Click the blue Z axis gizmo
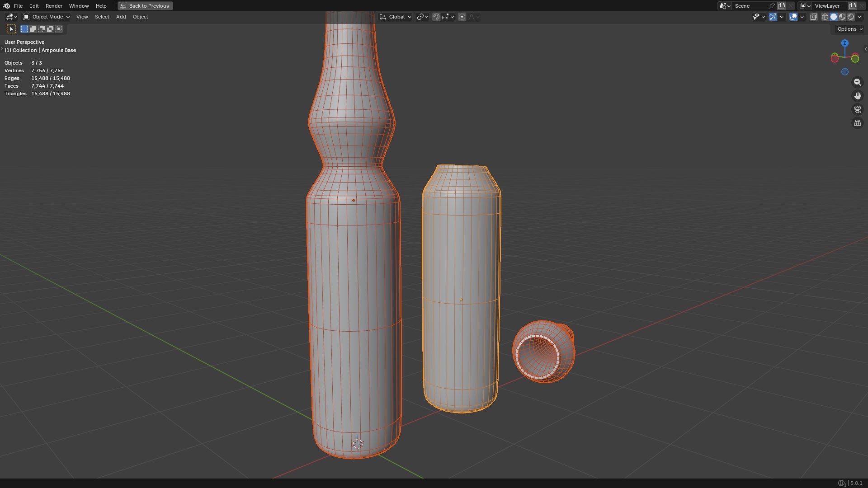Viewport: 868px width, 488px height. (x=845, y=43)
